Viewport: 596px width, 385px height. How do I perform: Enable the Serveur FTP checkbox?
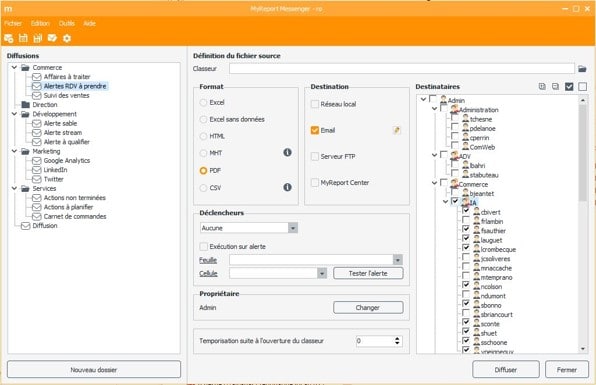point(315,156)
